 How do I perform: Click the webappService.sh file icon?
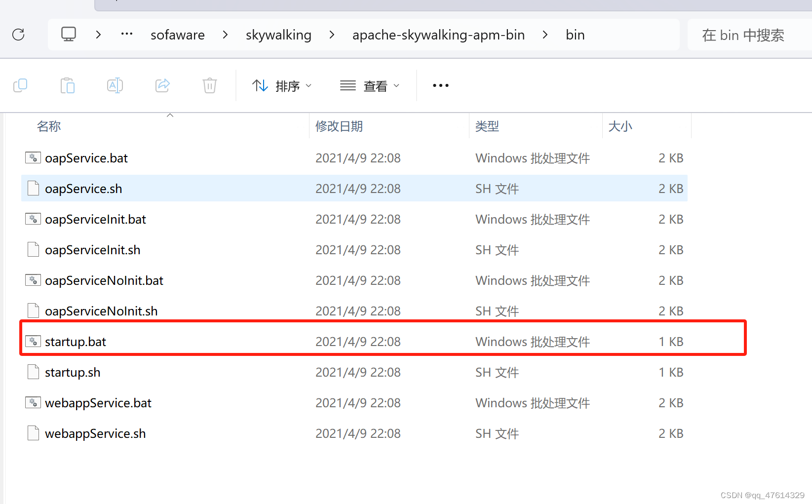33,433
